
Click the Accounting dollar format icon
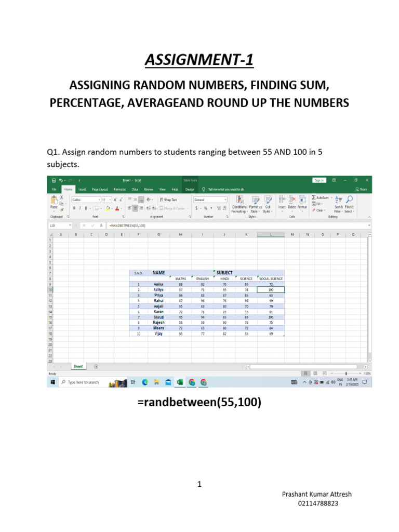pos(196,208)
